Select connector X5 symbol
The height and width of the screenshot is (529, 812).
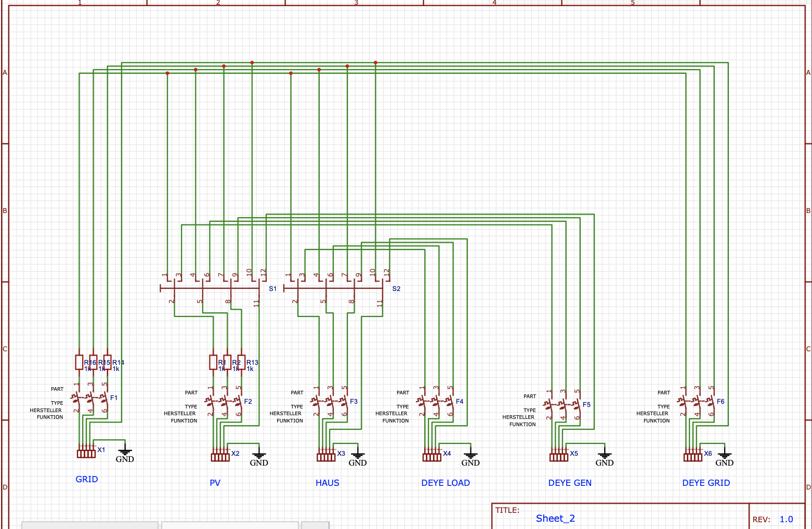(559, 457)
